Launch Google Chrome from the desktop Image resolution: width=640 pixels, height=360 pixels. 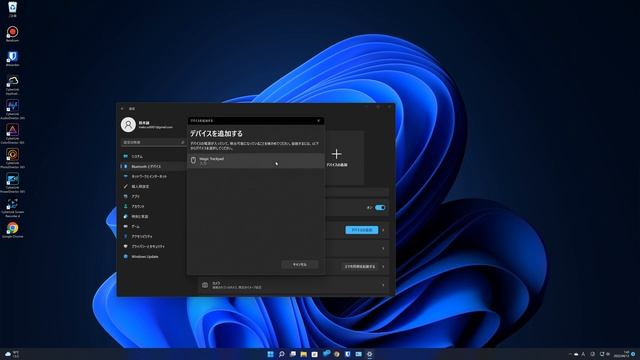click(x=12, y=230)
